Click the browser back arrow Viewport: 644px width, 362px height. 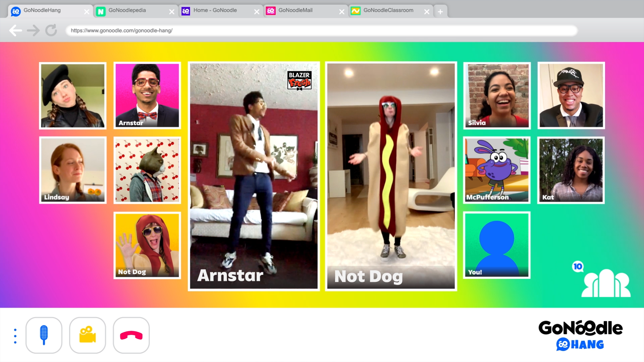click(x=16, y=31)
